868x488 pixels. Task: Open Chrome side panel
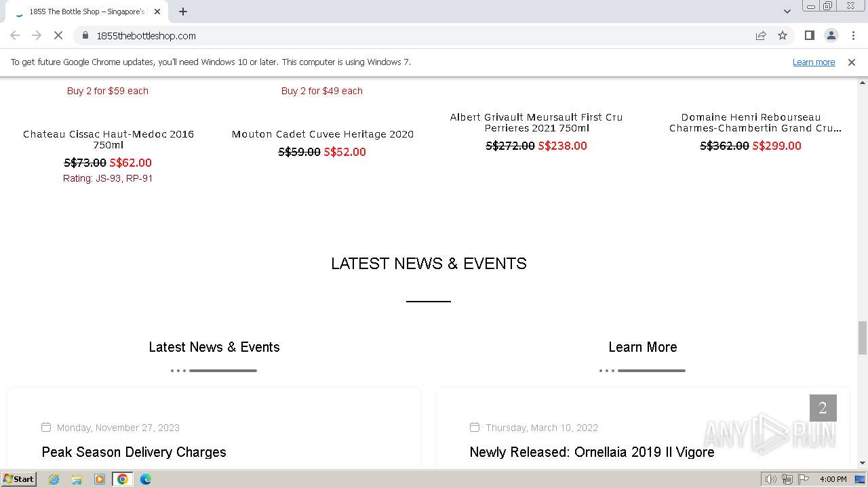[x=809, y=35]
